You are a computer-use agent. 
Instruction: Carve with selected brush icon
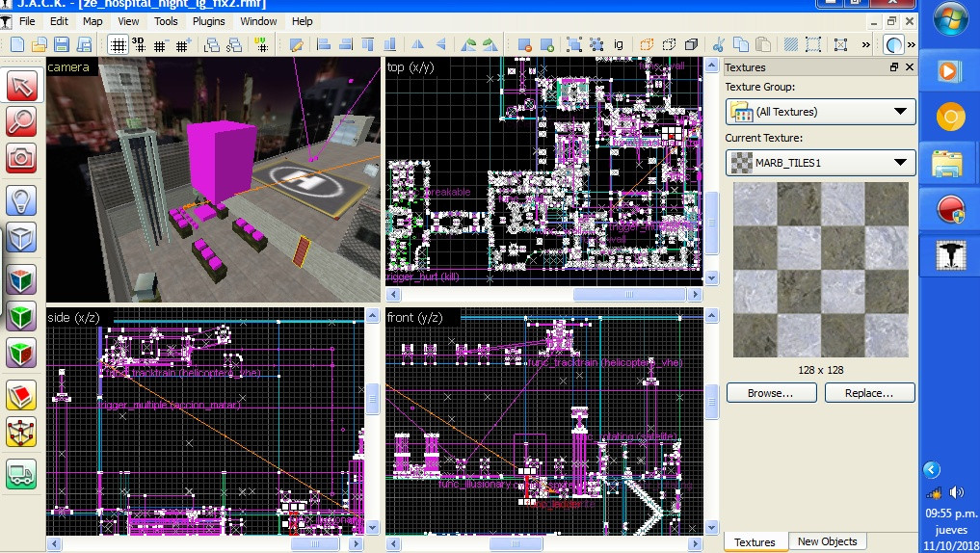[x=525, y=44]
